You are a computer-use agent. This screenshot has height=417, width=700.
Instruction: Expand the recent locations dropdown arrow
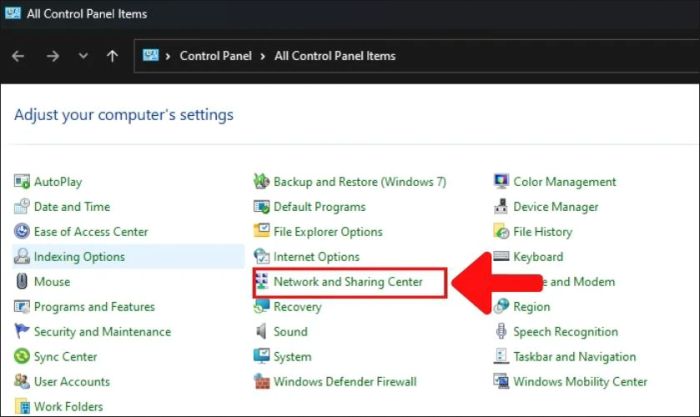(82, 56)
